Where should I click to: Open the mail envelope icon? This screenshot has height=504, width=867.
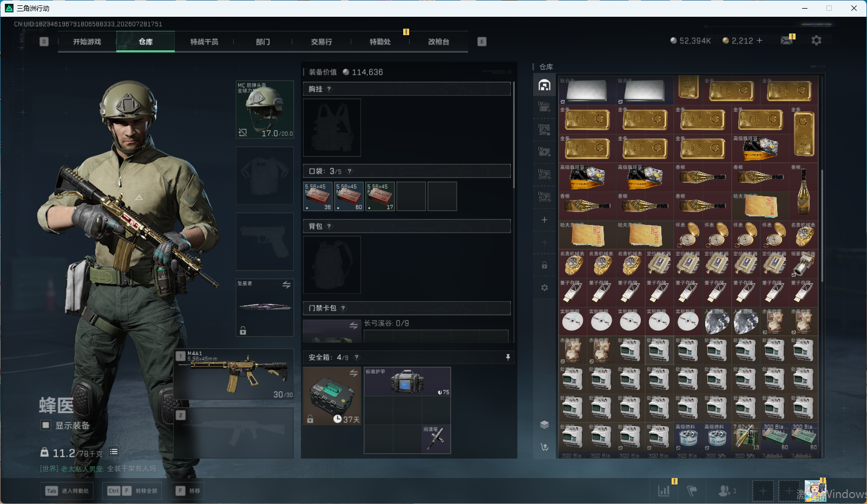(786, 41)
